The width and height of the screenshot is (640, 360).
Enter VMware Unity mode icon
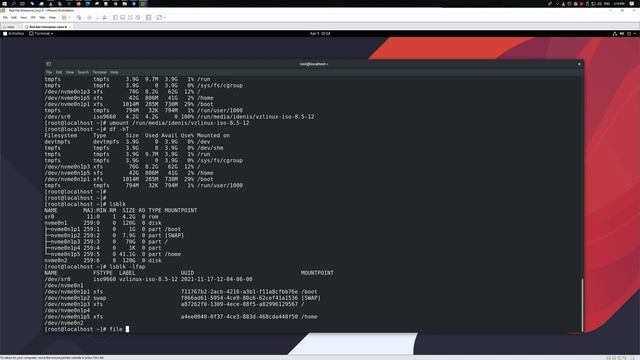click(138, 18)
